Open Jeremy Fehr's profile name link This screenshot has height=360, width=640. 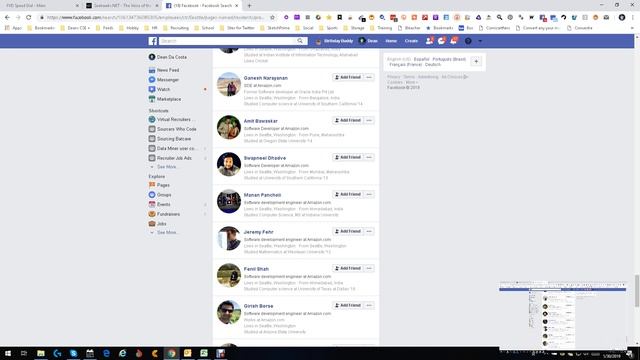[258, 232]
